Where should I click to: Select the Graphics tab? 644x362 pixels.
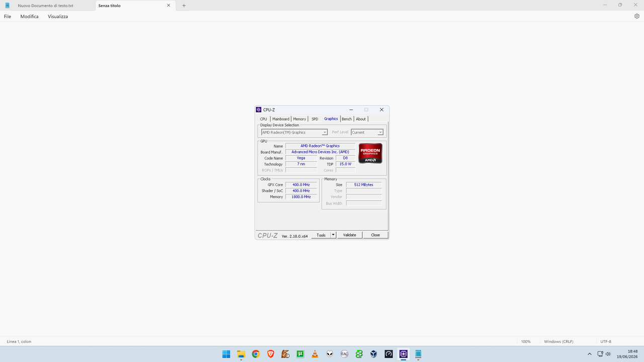click(331, 119)
